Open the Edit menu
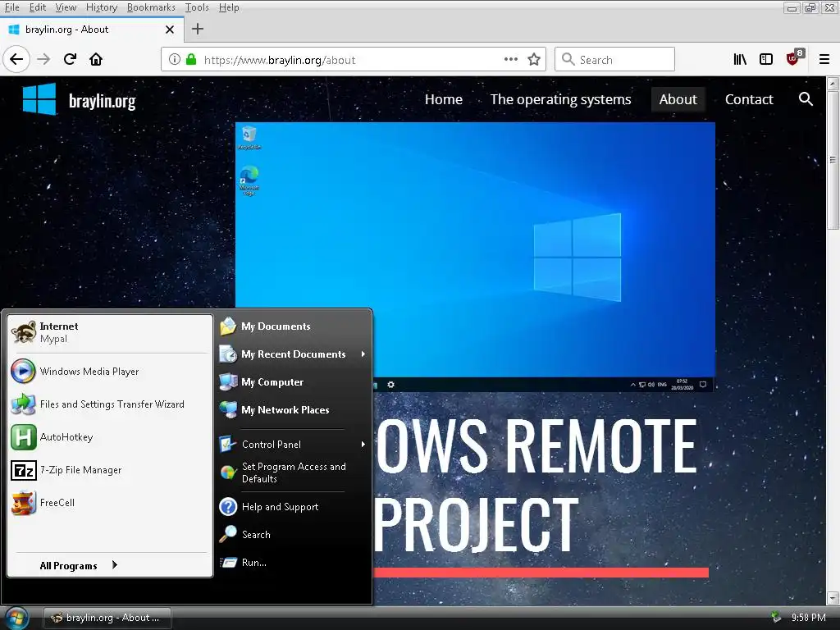Screen dimensions: 840x630 38,7
